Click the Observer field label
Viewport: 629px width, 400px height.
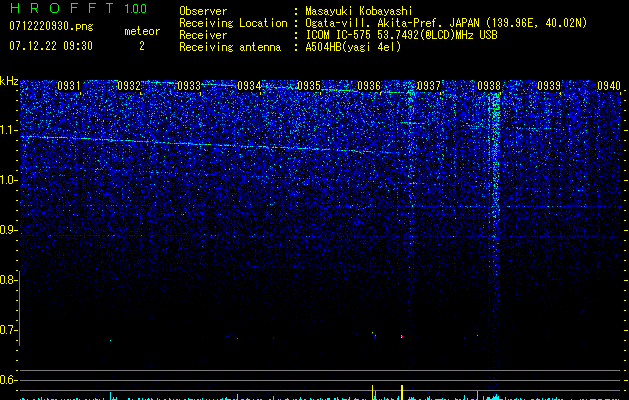click(x=203, y=11)
